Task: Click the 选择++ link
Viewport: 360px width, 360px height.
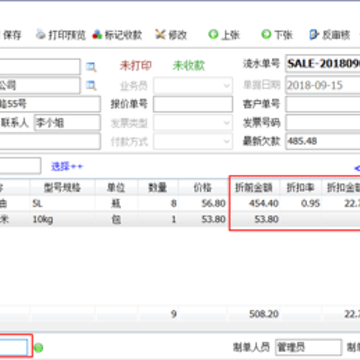Action: pos(67,166)
